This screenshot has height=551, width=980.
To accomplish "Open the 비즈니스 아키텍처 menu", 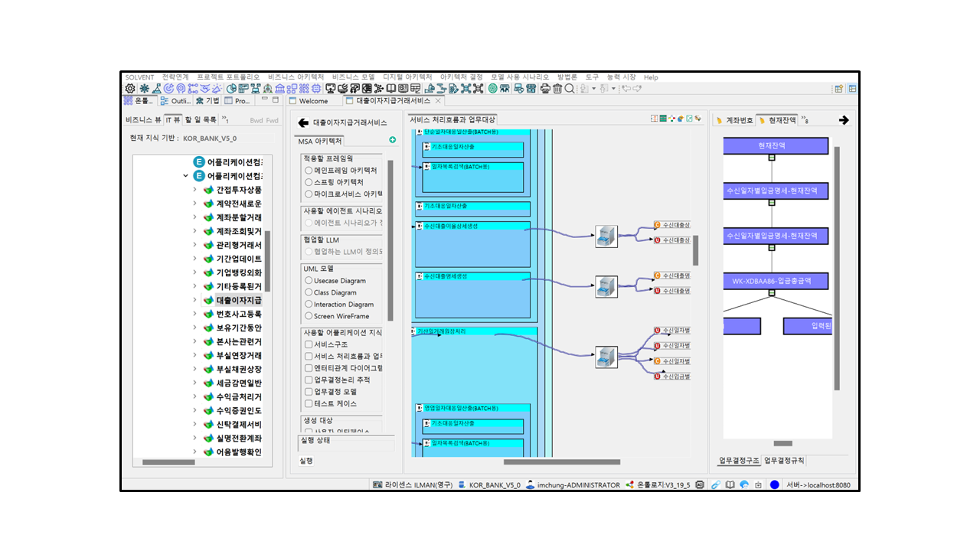I will tap(296, 77).
